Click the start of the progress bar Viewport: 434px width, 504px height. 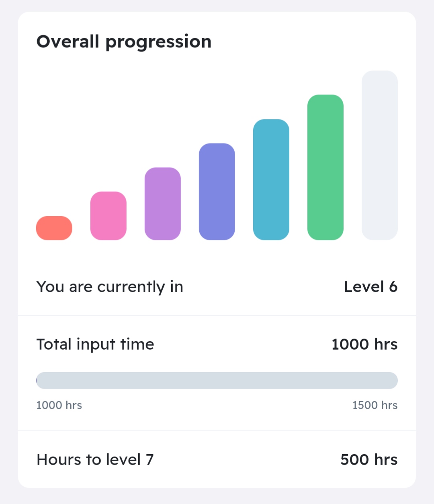(x=39, y=380)
